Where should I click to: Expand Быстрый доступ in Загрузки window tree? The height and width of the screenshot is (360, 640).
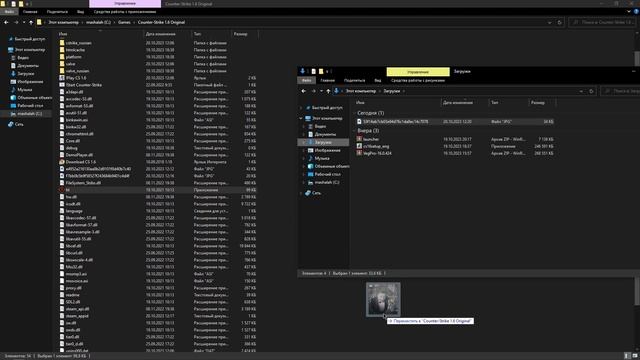pos(301,108)
